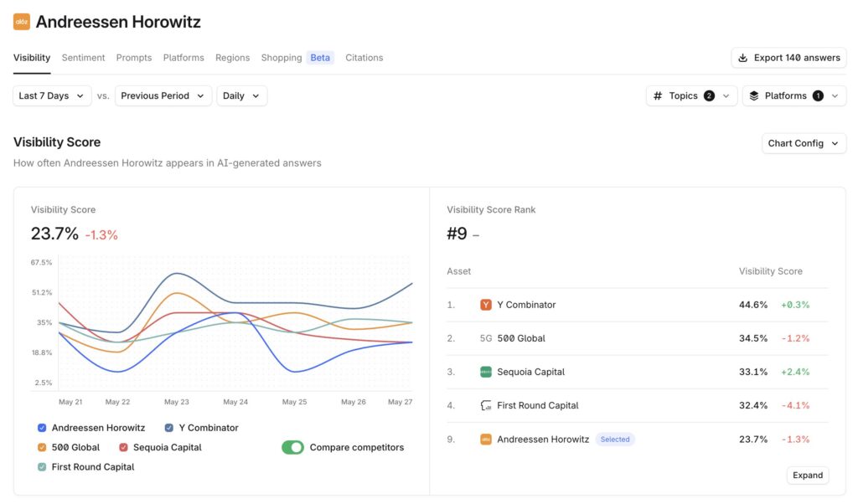
Task: Click the Y Combinator logo in ranking
Action: pos(485,305)
